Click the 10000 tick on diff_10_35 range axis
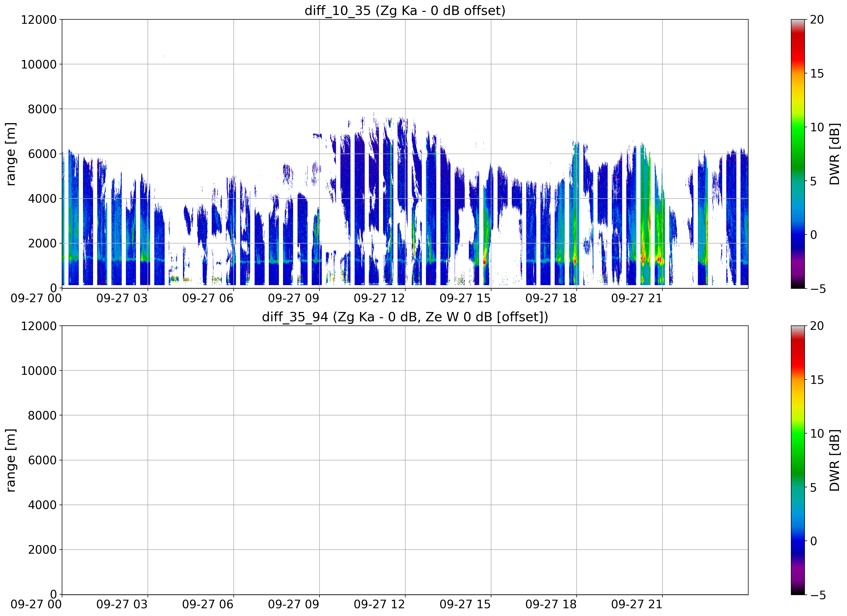The height and width of the screenshot is (616, 847). 39,65
